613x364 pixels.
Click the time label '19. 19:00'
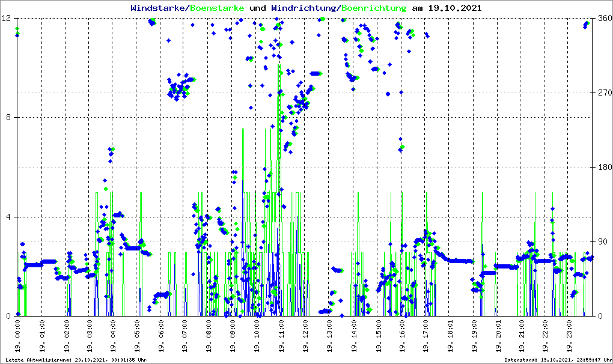474,336
